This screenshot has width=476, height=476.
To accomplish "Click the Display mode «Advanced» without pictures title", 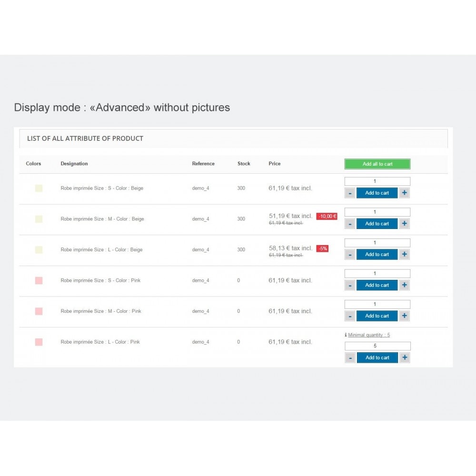I will [122, 108].
